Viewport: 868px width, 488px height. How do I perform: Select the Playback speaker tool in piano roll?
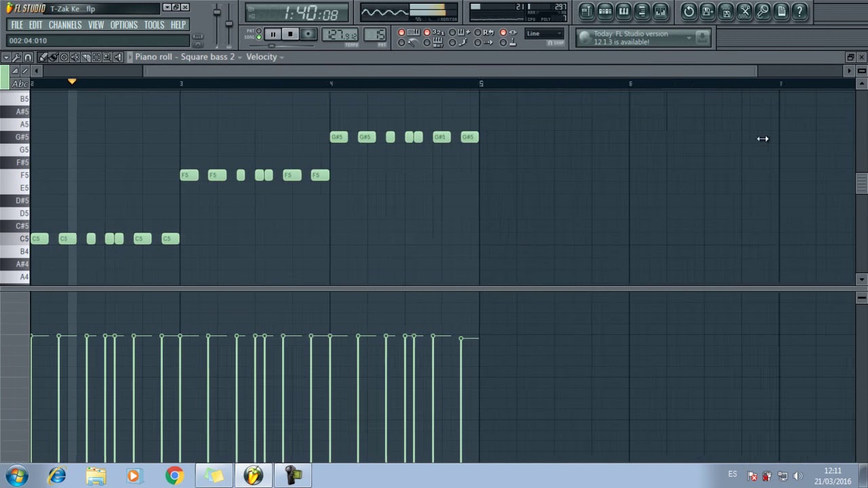point(118,57)
